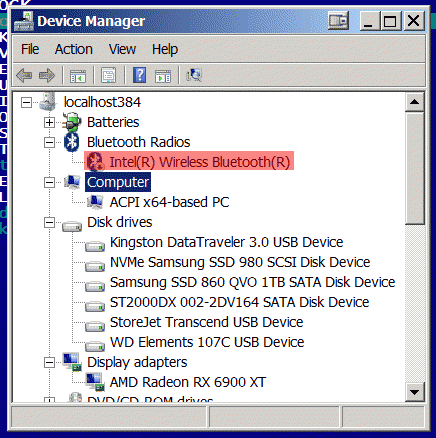Toggle the action pane toolbar icon
Viewport: 436px width, 438px height.
[163, 76]
